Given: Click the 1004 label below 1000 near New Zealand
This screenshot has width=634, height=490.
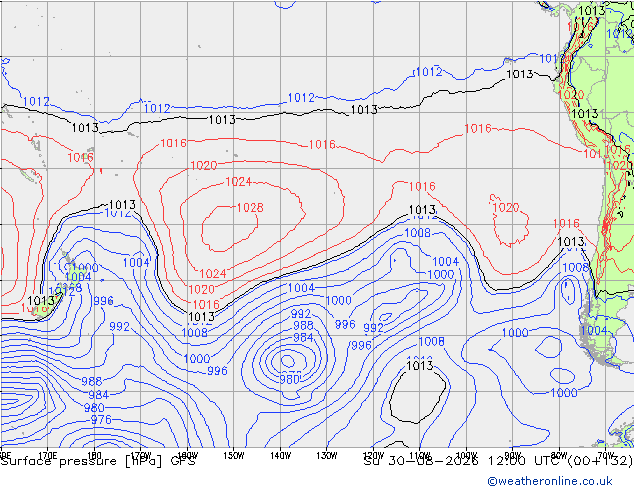Looking at the screenshot, I should tap(78, 277).
